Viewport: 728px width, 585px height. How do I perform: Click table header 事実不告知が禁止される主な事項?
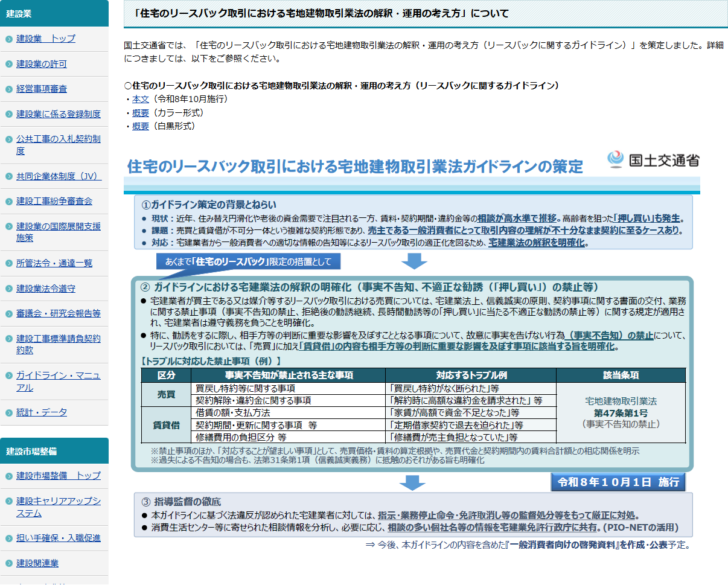[x=289, y=375]
